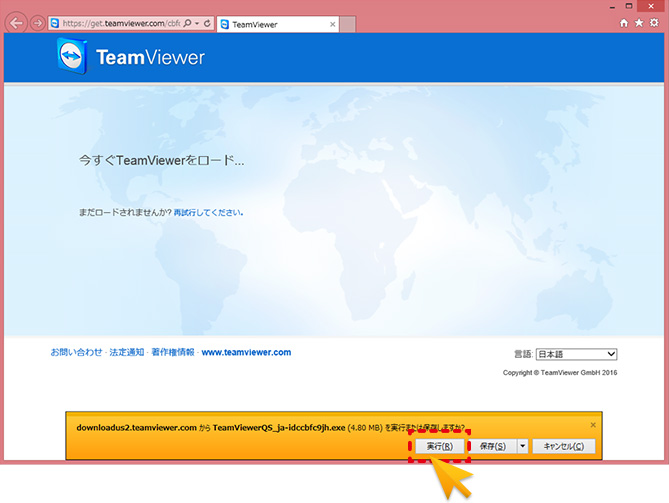The height and width of the screenshot is (503, 669).
Task: Click the 再試行してください retry link
Action: (x=208, y=212)
